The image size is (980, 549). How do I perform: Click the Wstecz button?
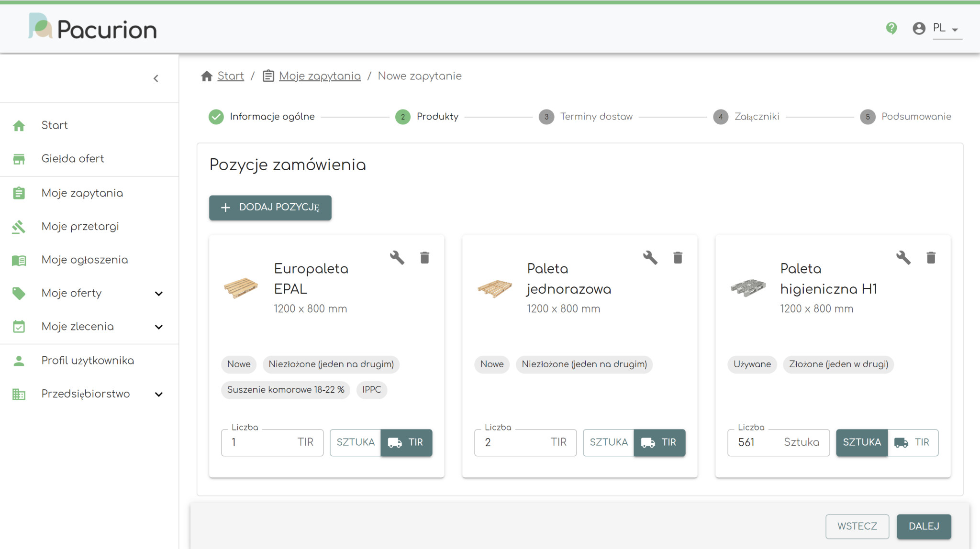click(857, 527)
